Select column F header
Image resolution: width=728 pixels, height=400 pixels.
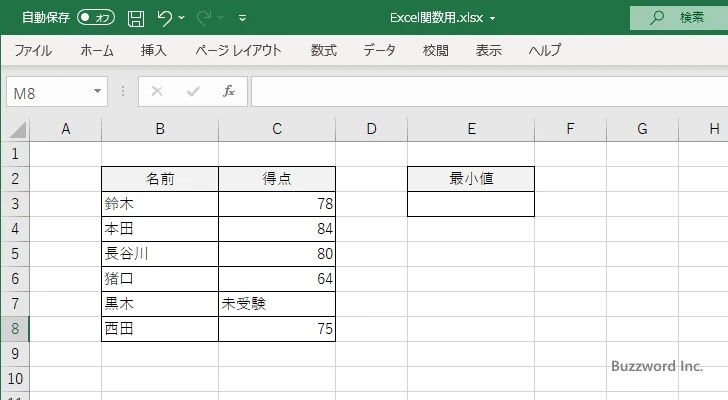coord(571,129)
